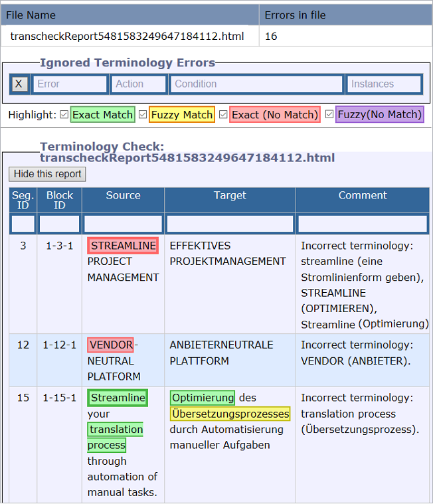Click target text ANBIETERNEUTRALE PLATTFORM
This screenshot has height=504, width=433.
[x=221, y=353]
